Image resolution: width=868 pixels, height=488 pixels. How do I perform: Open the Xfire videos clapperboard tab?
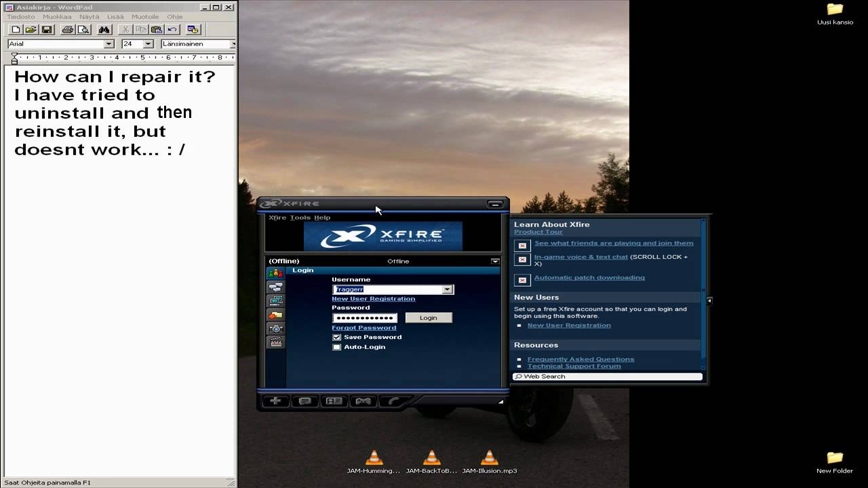coord(275,342)
